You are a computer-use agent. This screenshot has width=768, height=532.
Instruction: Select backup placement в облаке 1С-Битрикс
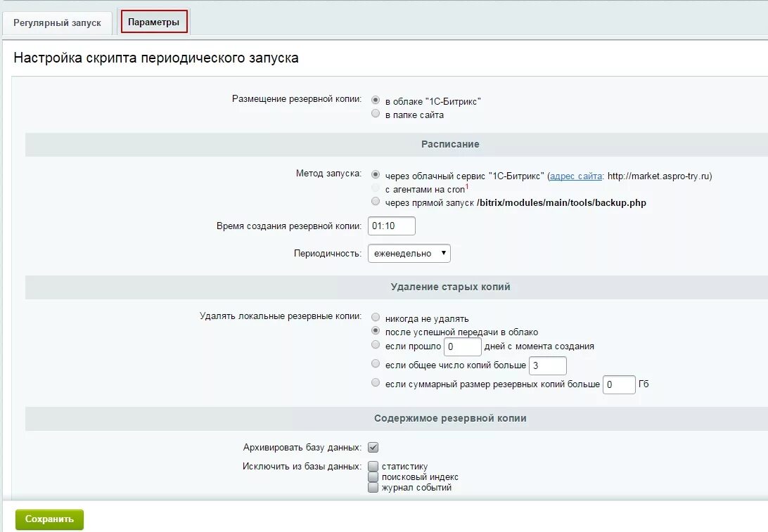[376, 100]
